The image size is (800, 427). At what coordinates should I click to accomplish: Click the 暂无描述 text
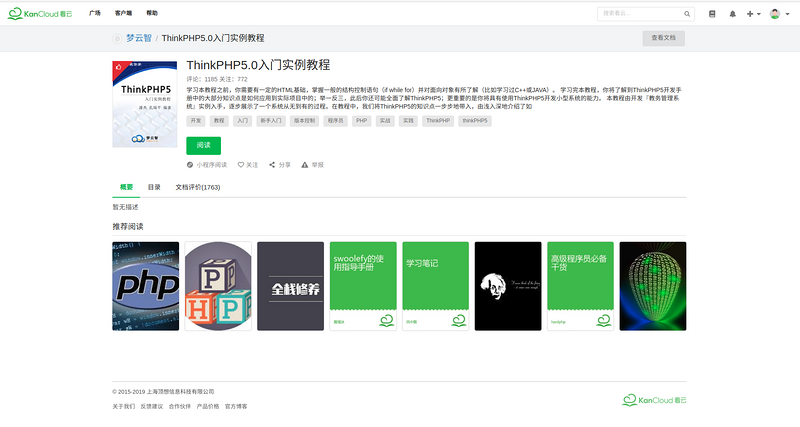click(126, 207)
